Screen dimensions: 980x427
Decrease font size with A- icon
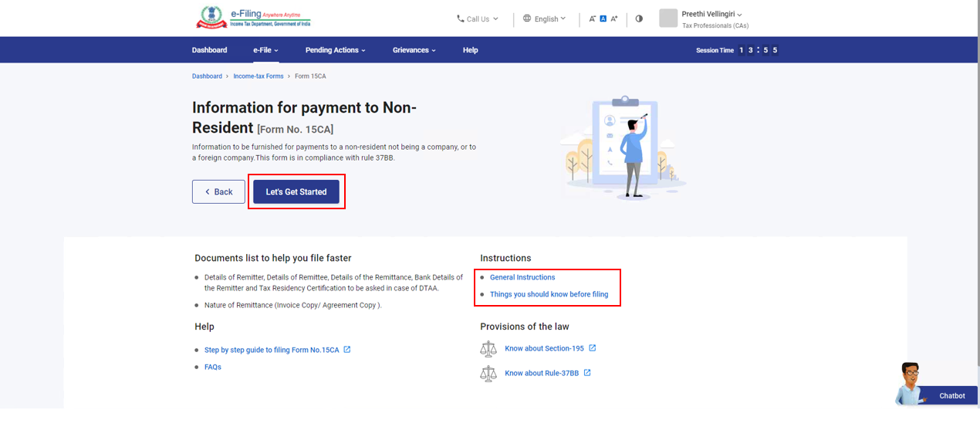pos(593,19)
